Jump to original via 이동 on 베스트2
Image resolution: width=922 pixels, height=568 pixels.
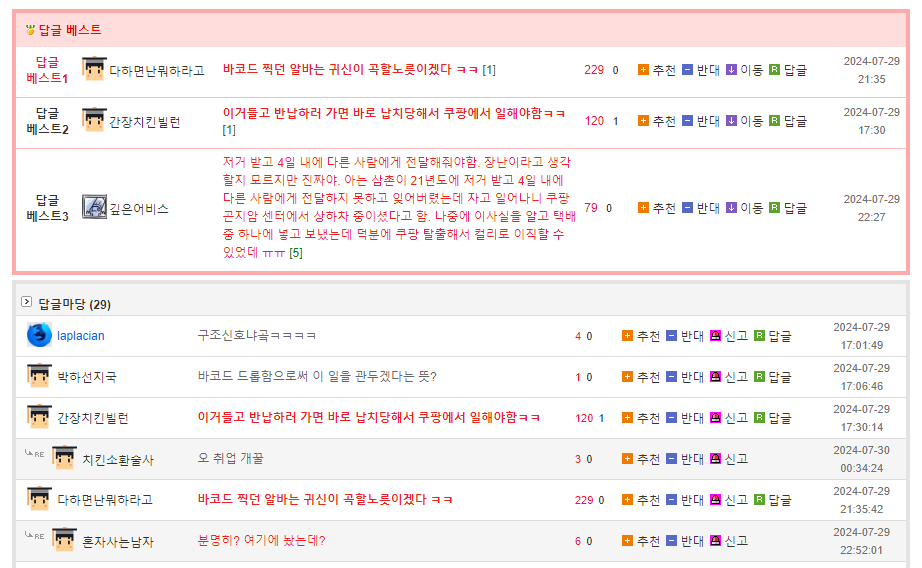tap(732, 121)
